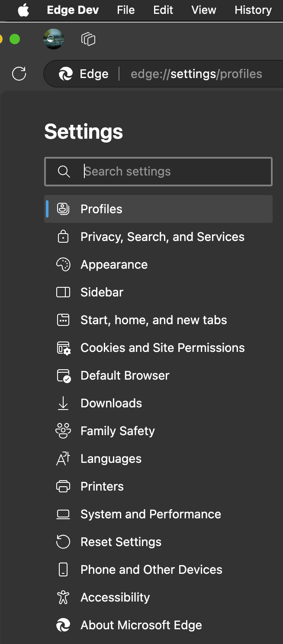Open the History menu
The height and width of the screenshot is (644, 283).
pos(253,10)
